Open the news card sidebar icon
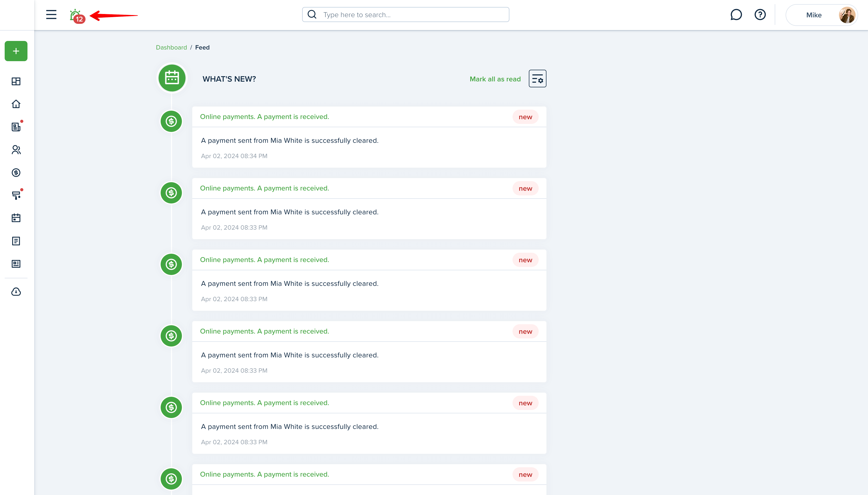The image size is (868, 495). click(16, 264)
